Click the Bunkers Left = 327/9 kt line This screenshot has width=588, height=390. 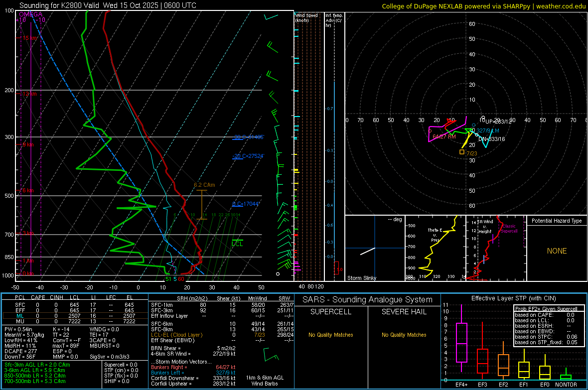click(193, 373)
